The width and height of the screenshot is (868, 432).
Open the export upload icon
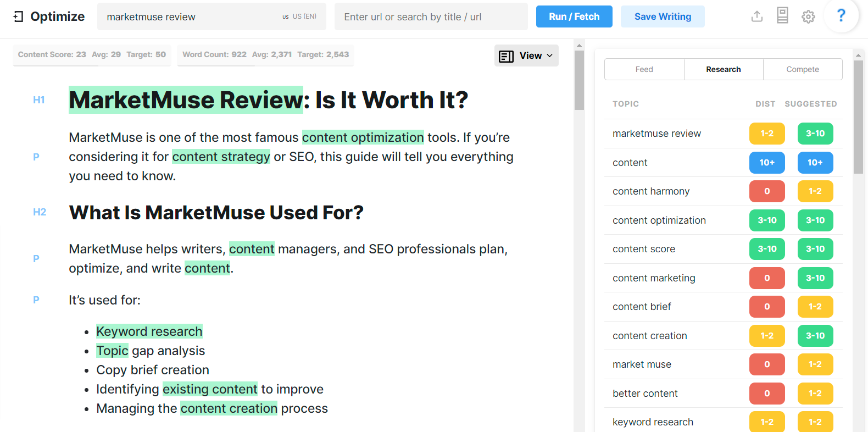pyautogui.click(x=757, y=16)
